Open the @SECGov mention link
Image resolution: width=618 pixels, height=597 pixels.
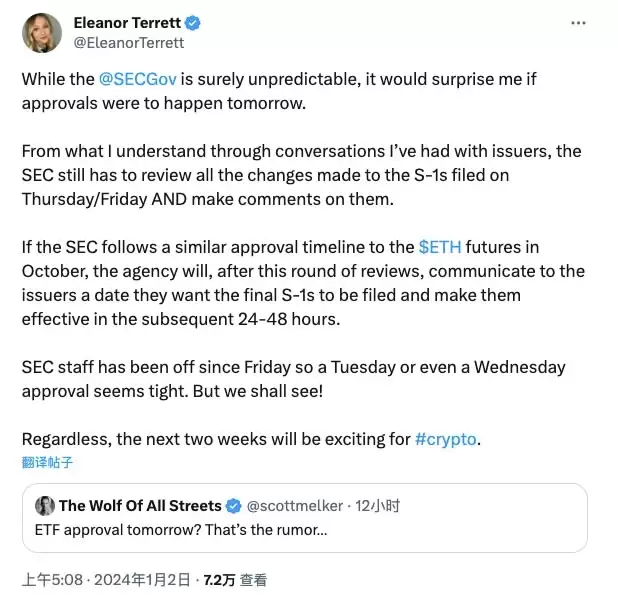(x=140, y=76)
